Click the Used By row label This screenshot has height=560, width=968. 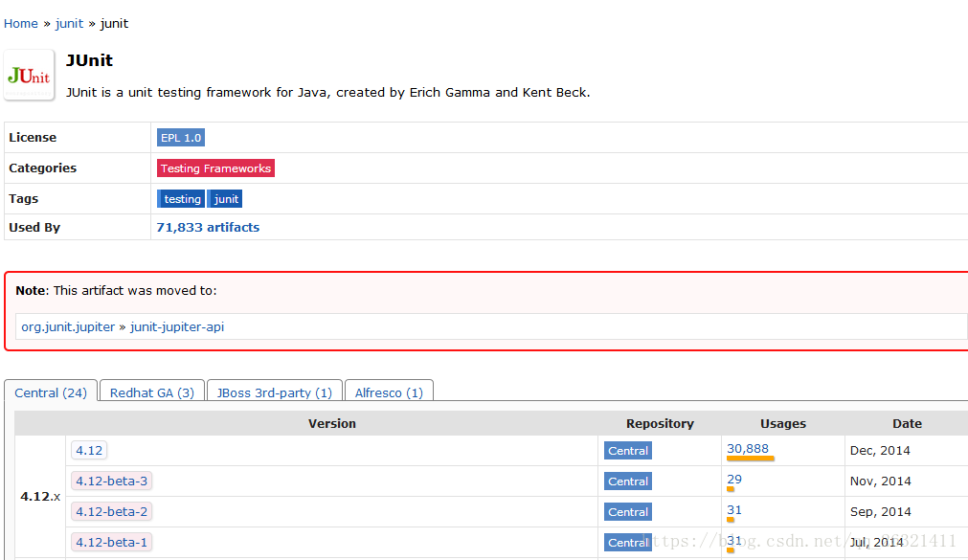[34, 227]
